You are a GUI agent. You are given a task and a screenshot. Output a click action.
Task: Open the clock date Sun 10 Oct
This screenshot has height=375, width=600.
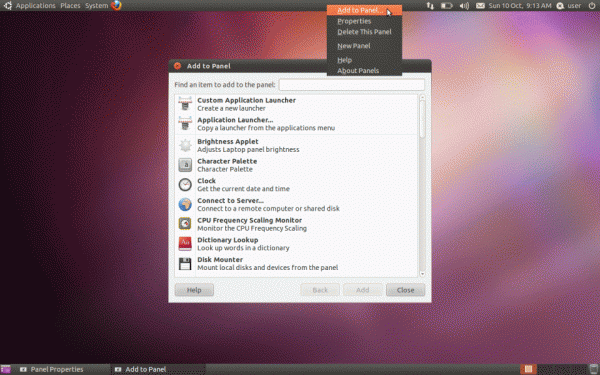point(520,6)
